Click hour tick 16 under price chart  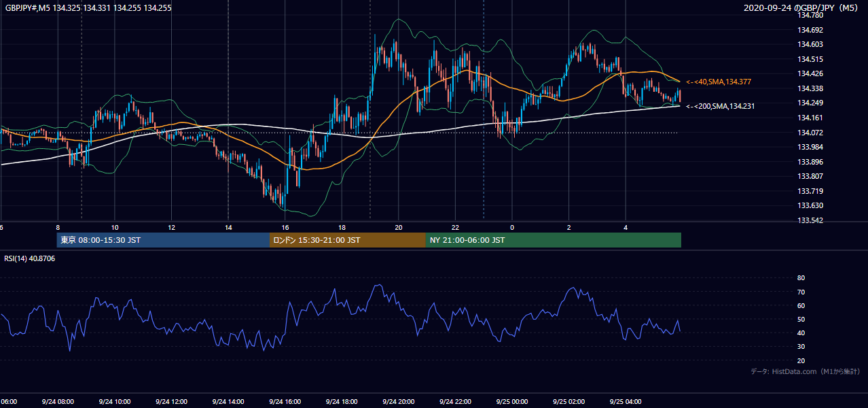click(x=285, y=228)
